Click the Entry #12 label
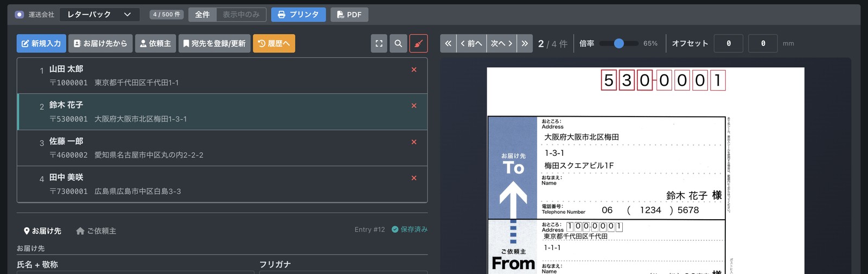 (x=369, y=230)
